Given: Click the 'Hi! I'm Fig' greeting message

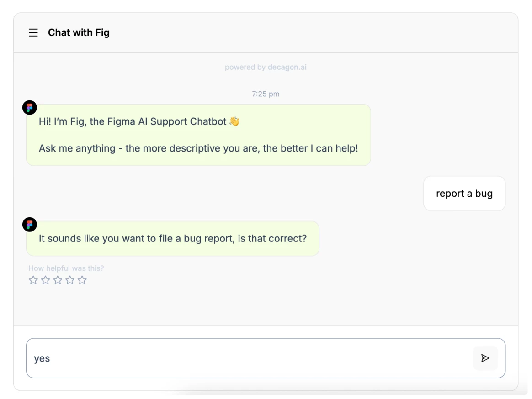Looking at the screenshot, I should [x=198, y=135].
